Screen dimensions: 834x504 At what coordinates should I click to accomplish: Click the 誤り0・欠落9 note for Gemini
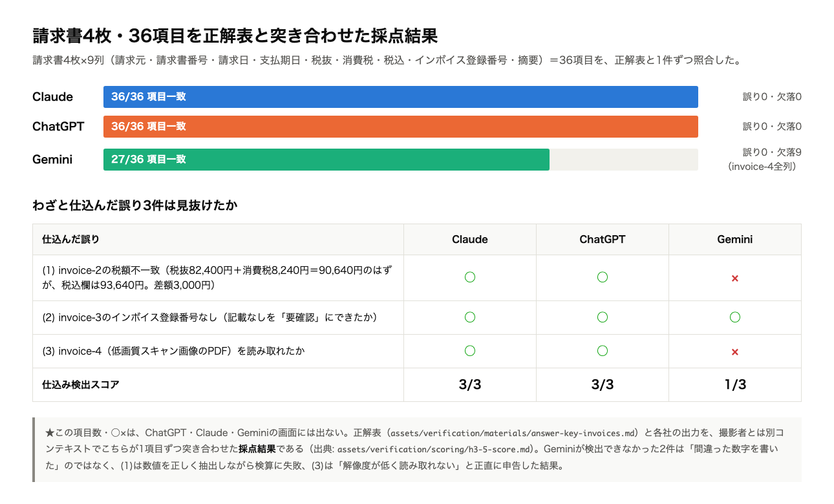click(x=772, y=152)
